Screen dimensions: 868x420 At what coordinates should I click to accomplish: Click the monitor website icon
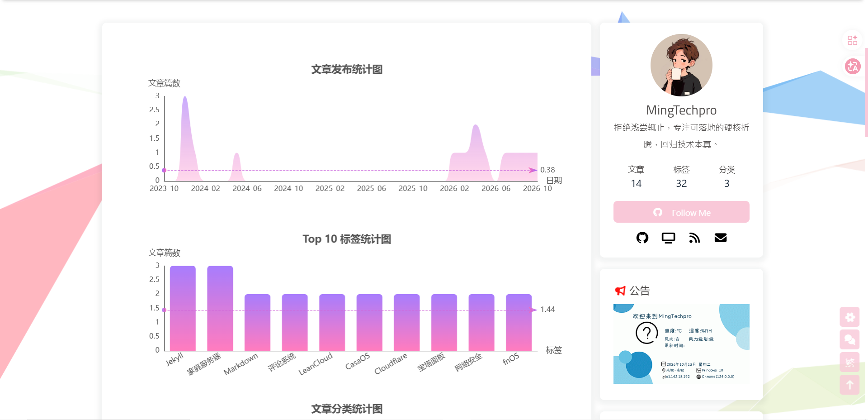click(x=668, y=238)
